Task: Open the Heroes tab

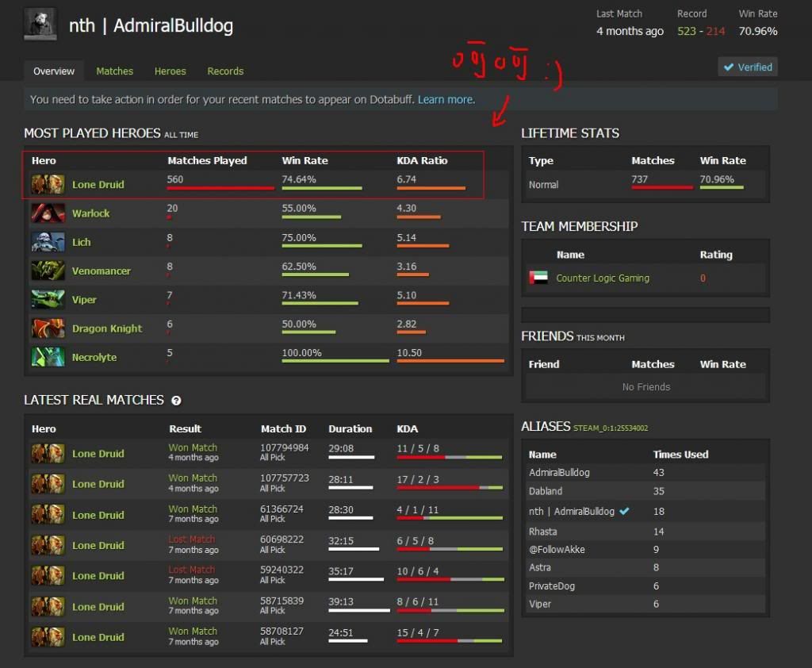Action: tap(170, 71)
